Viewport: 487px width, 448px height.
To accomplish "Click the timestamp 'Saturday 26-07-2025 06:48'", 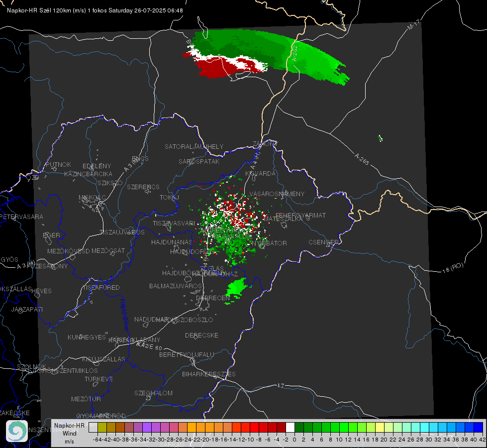I will tap(146, 10).
